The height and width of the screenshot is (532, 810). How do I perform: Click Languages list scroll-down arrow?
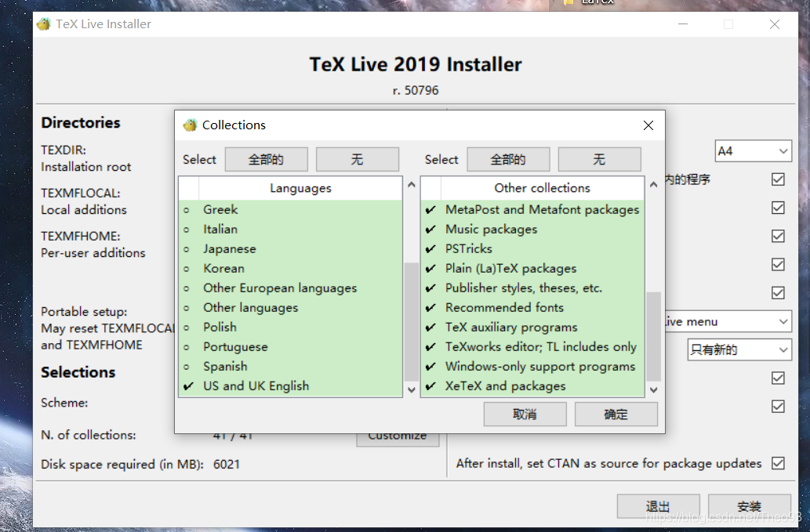pyautogui.click(x=411, y=389)
